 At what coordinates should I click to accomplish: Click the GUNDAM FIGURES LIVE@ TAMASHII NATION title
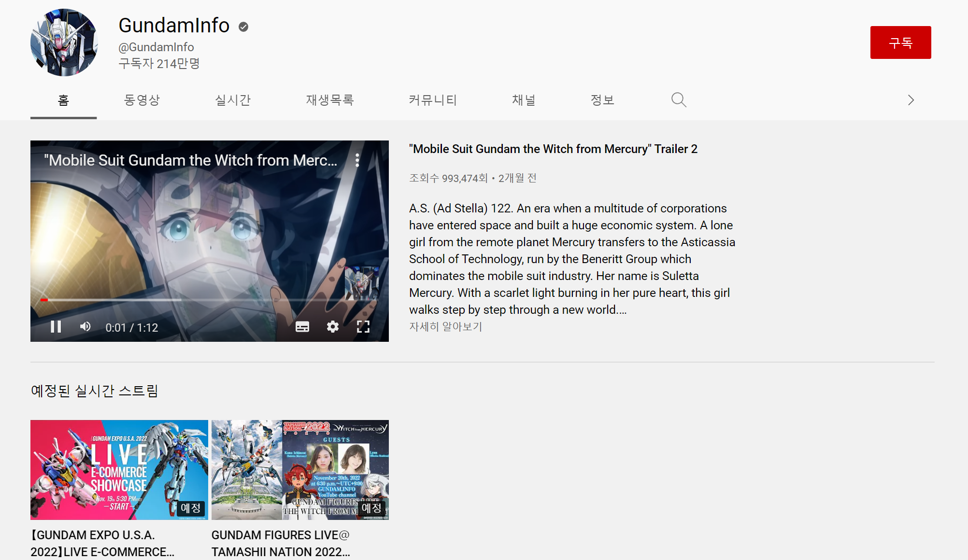point(281,544)
